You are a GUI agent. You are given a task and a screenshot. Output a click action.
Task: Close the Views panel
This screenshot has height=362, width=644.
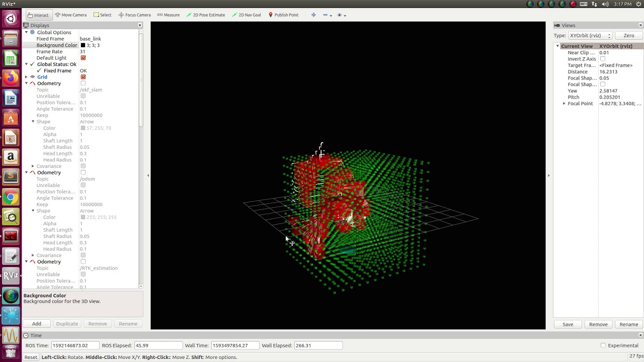[x=640, y=25]
